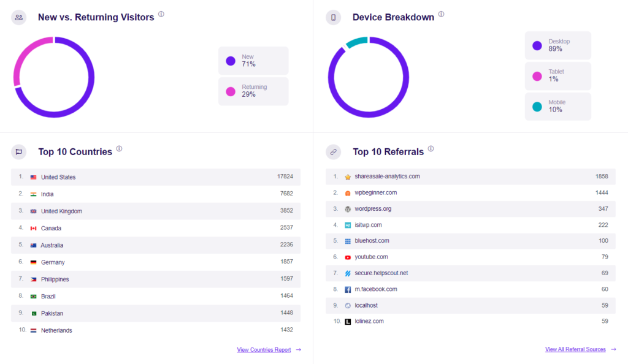Click info icon beside Top 10 Countries

click(119, 148)
